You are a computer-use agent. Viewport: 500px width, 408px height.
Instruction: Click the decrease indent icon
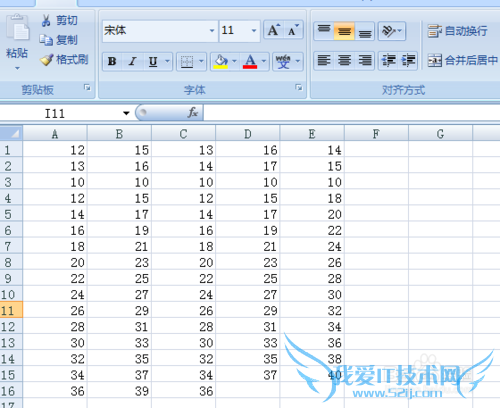click(388, 61)
